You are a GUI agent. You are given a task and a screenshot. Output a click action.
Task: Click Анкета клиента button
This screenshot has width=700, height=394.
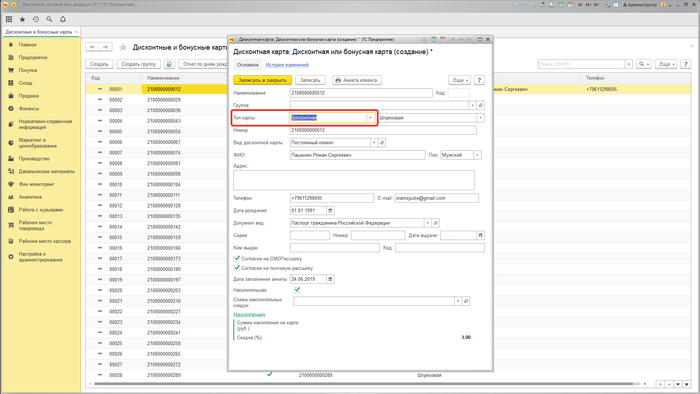357,80
